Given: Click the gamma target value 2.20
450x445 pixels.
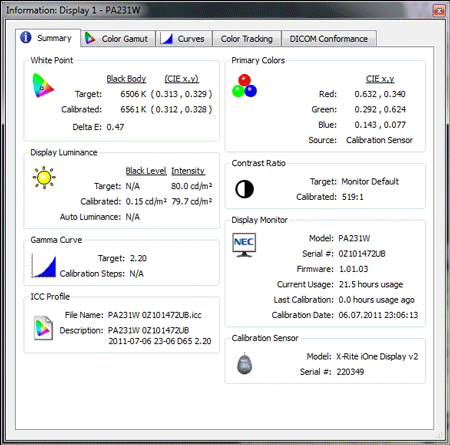Looking at the screenshot, I should 138,258.
